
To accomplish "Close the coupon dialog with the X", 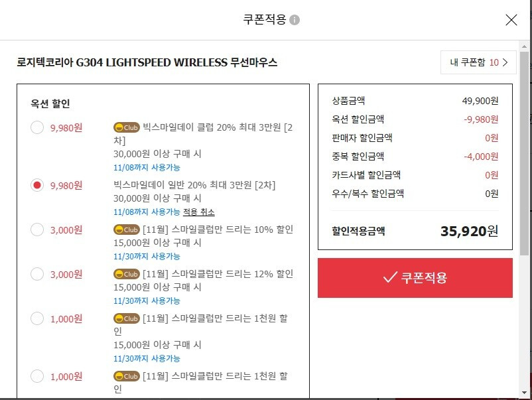I will [x=511, y=20].
